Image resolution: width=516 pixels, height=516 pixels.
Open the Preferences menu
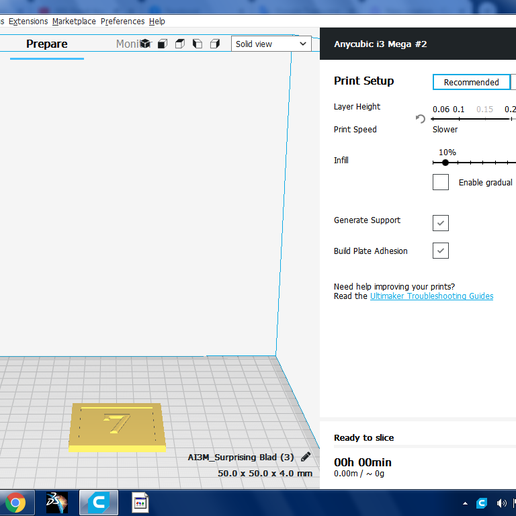tap(122, 21)
